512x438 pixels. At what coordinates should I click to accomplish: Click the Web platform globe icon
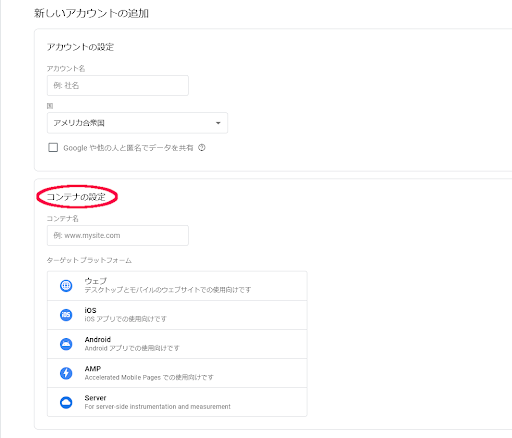(x=66, y=286)
